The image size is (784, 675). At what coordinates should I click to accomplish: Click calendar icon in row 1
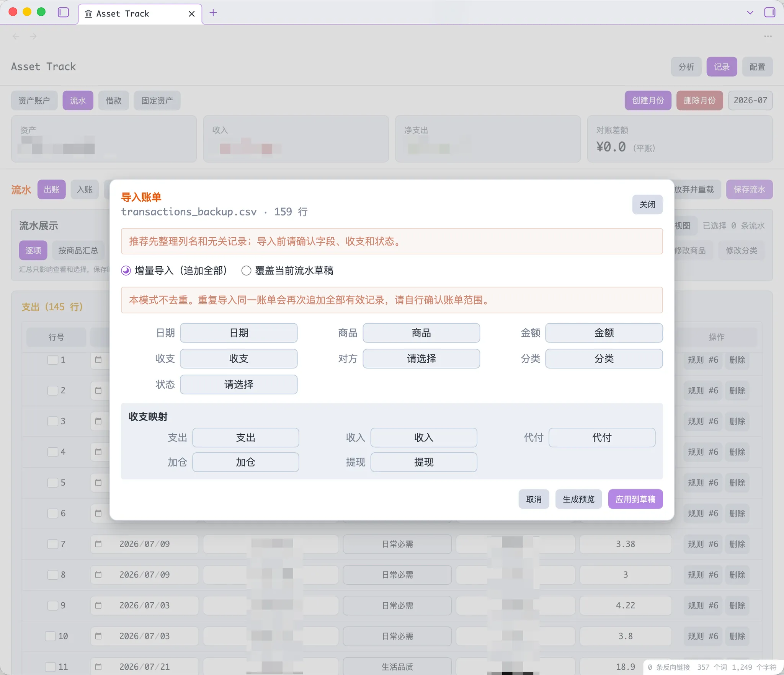pos(98,360)
